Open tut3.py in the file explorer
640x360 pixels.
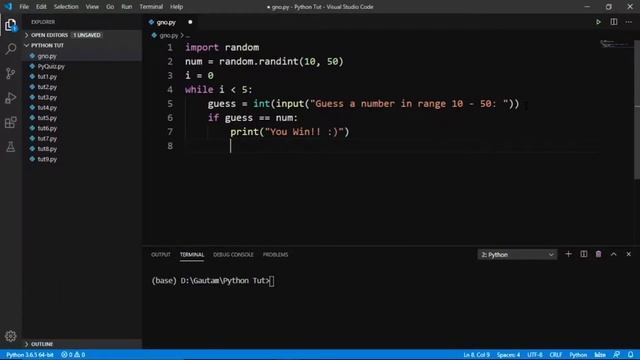(82, 97)
